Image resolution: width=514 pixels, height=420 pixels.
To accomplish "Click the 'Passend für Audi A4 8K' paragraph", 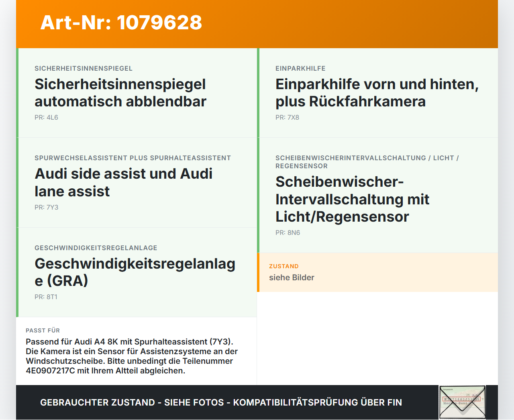I will tap(132, 356).
